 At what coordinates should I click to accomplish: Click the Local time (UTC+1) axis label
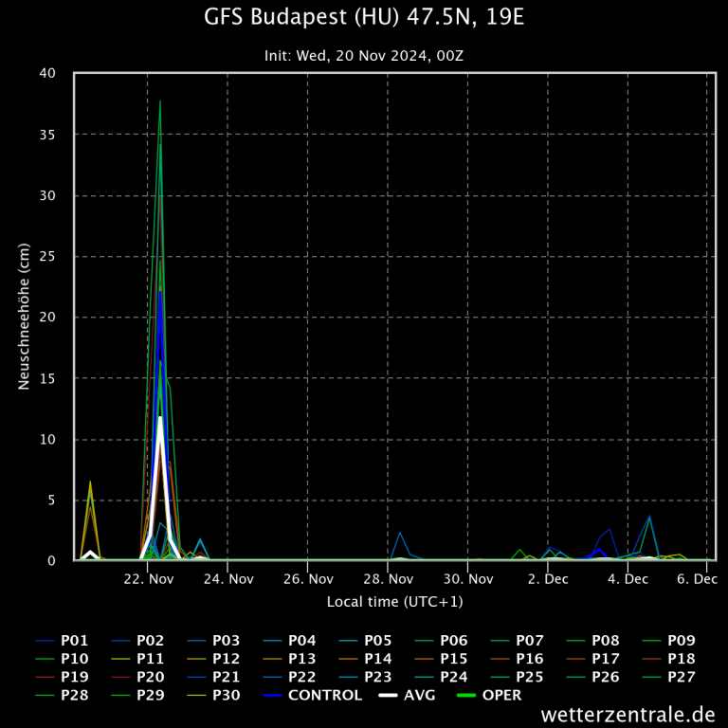pyautogui.click(x=394, y=602)
